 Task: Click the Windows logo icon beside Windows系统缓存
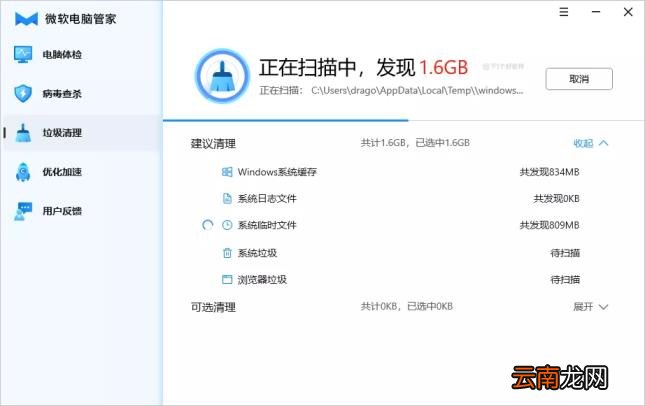coord(227,172)
